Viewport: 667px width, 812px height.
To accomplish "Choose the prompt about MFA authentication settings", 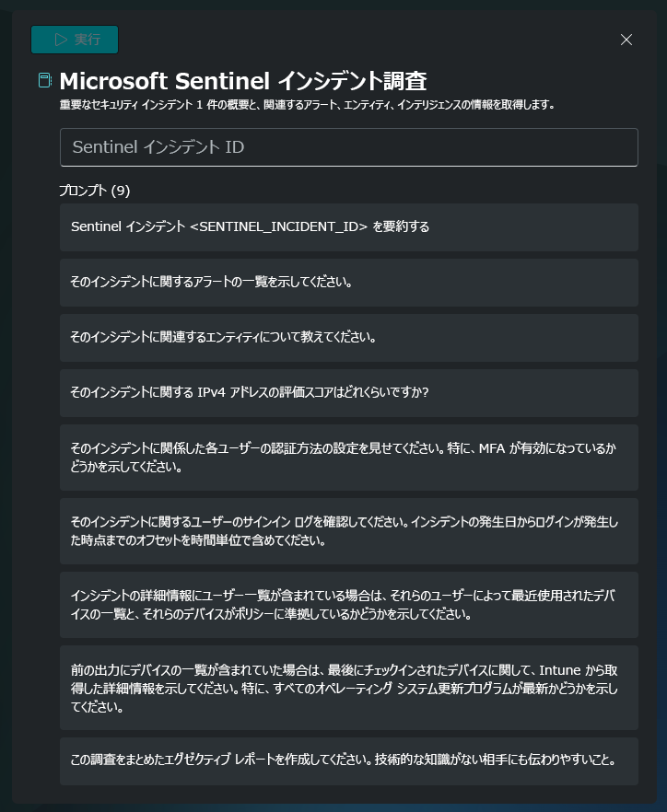I will pyautogui.click(x=349, y=458).
